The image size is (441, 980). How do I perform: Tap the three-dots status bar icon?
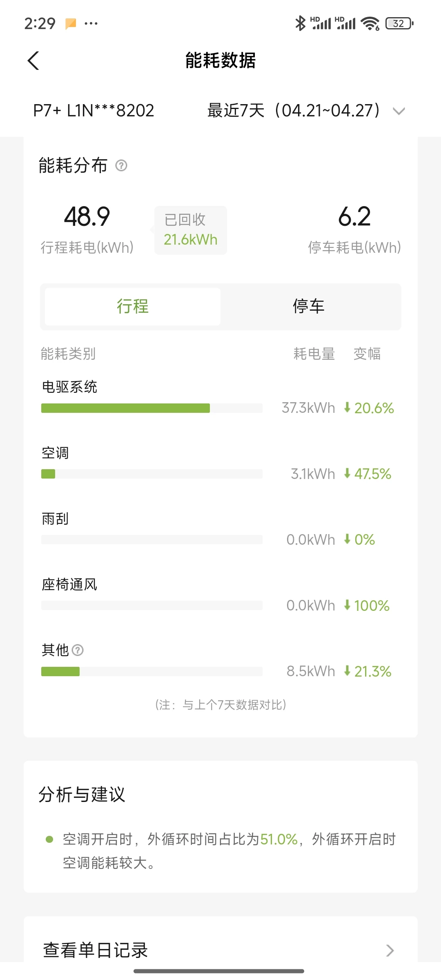click(91, 24)
